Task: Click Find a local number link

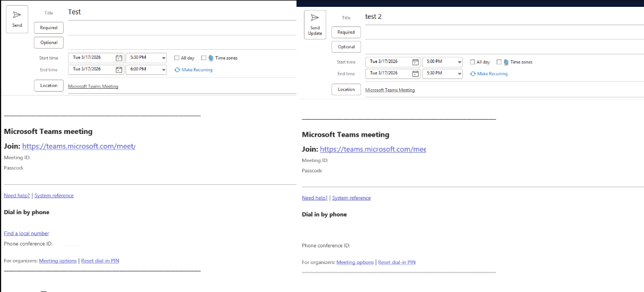Action: click(26, 234)
